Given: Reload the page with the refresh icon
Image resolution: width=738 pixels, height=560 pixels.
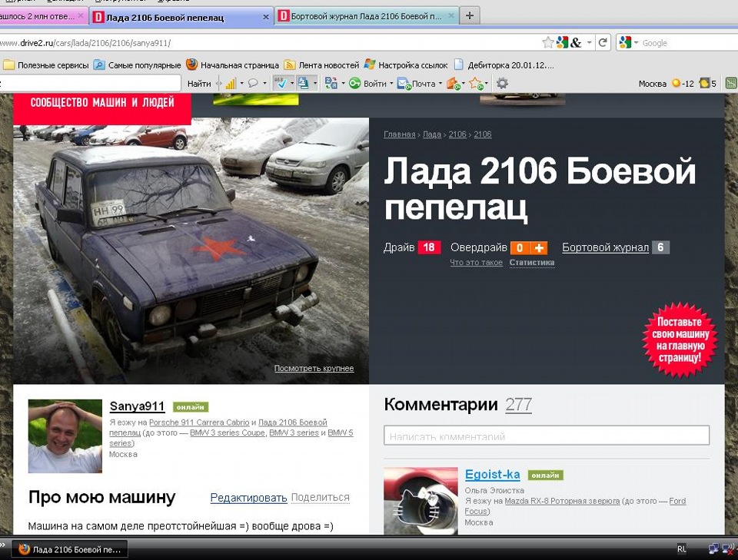Looking at the screenshot, I should (603, 43).
